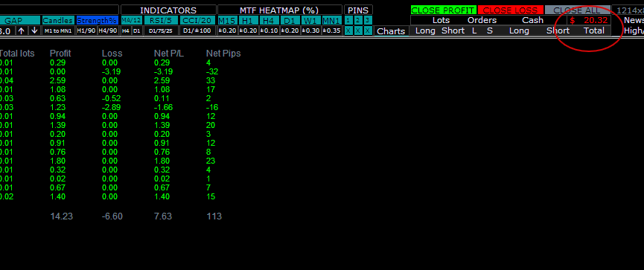Click the ±0.35 value under MN1
644x270 pixels.
(331, 30)
